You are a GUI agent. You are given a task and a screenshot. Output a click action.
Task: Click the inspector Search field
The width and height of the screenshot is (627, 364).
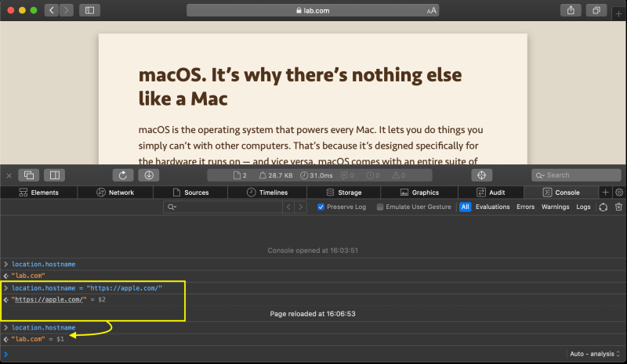point(576,175)
